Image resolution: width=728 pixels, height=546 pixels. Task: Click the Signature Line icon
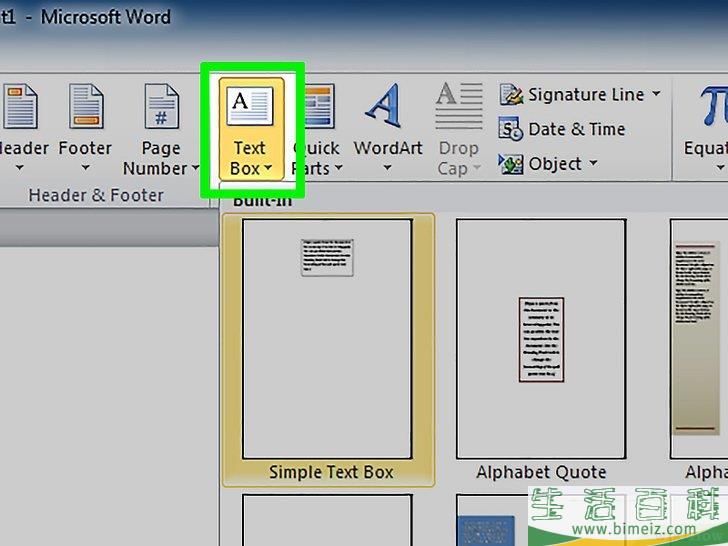tap(511, 94)
